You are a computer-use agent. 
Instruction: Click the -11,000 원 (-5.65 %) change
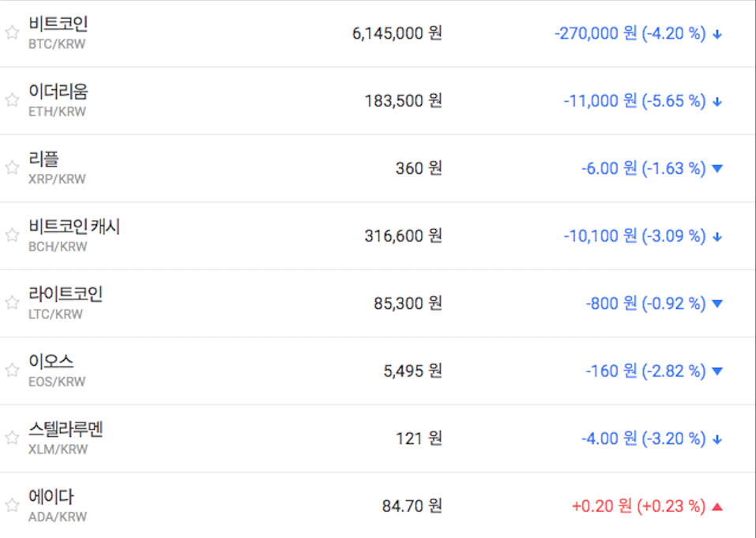pos(634,100)
